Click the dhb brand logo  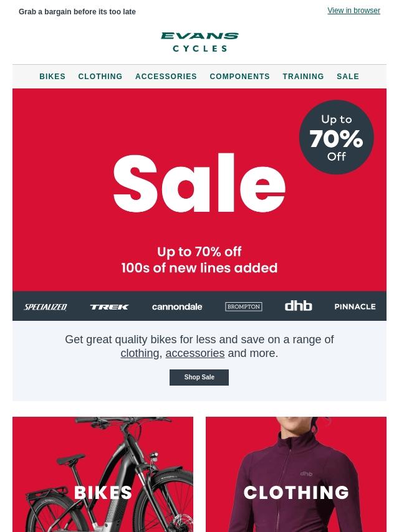298,306
